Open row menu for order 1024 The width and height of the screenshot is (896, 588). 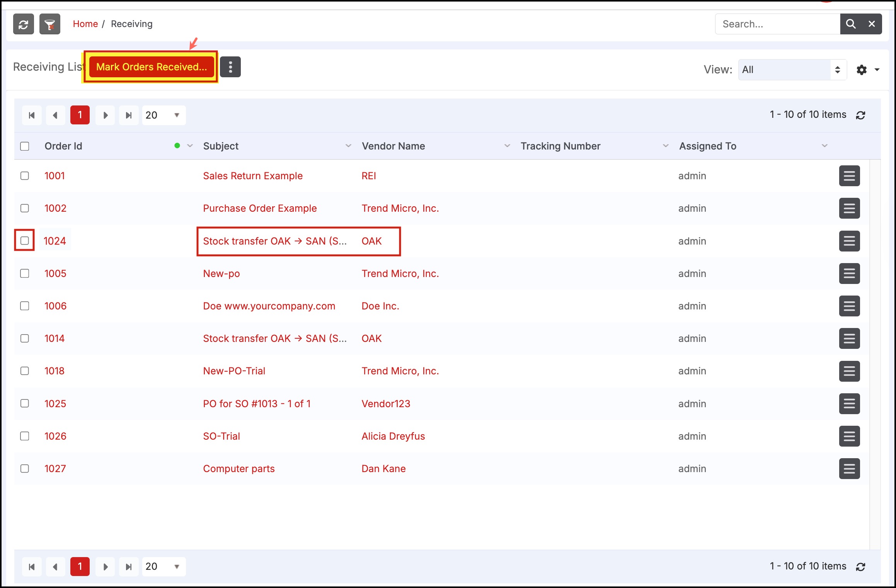tap(850, 241)
